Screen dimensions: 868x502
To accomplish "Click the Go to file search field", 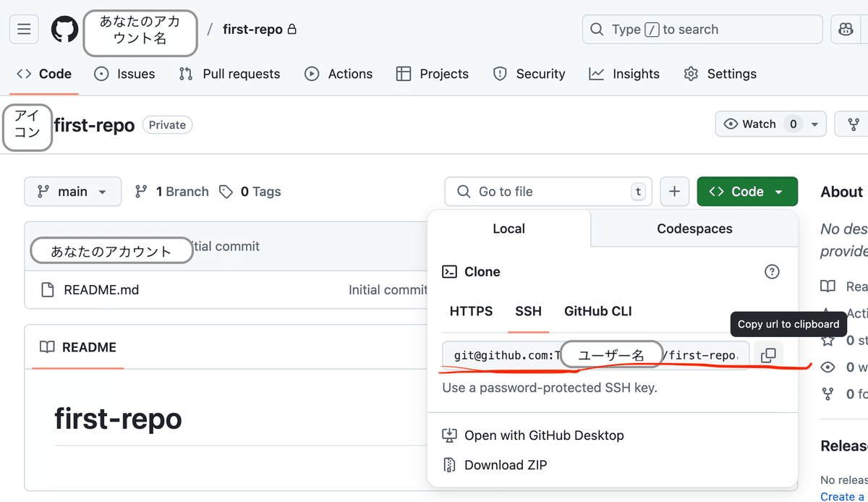I will point(548,191).
